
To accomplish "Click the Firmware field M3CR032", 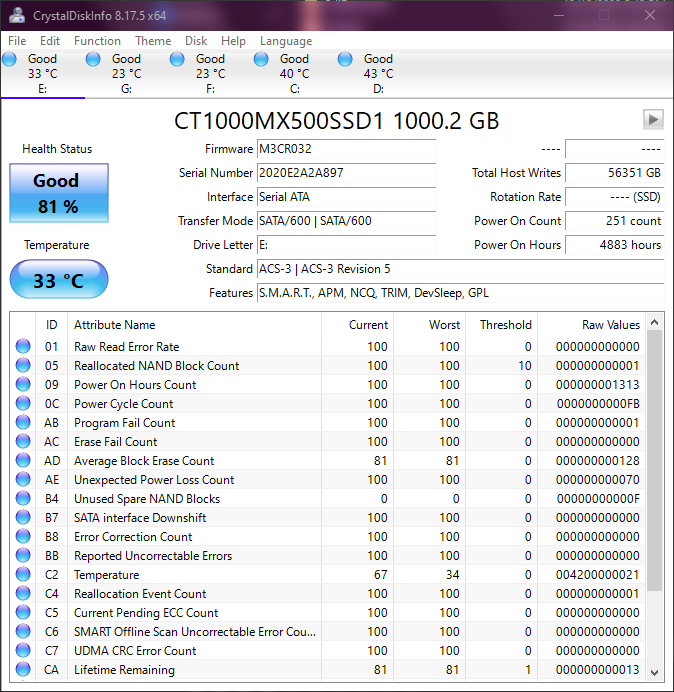I will click(x=346, y=149).
